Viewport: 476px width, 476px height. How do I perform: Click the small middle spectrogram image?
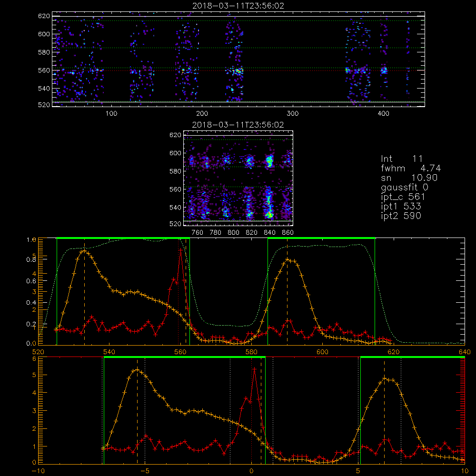tap(238, 178)
